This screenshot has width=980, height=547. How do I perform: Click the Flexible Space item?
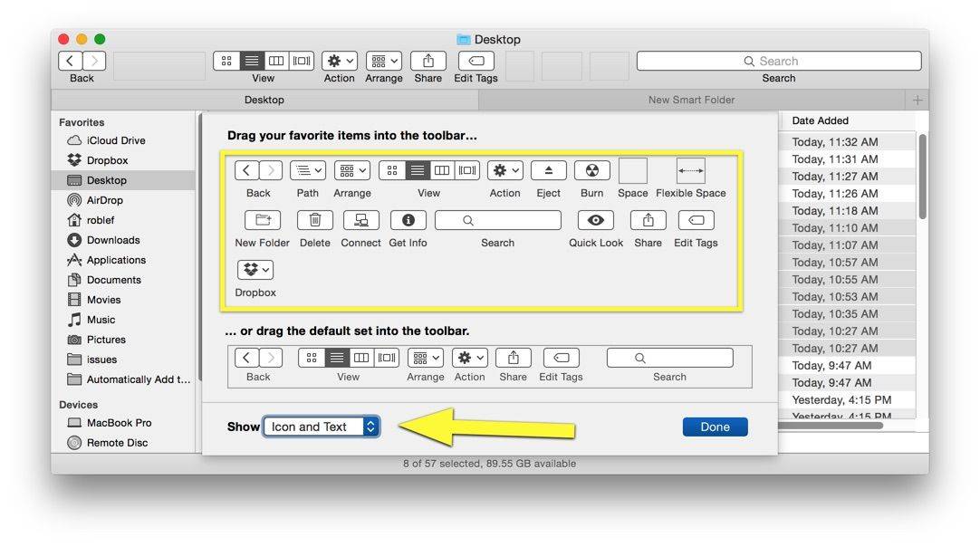click(x=690, y=170)
